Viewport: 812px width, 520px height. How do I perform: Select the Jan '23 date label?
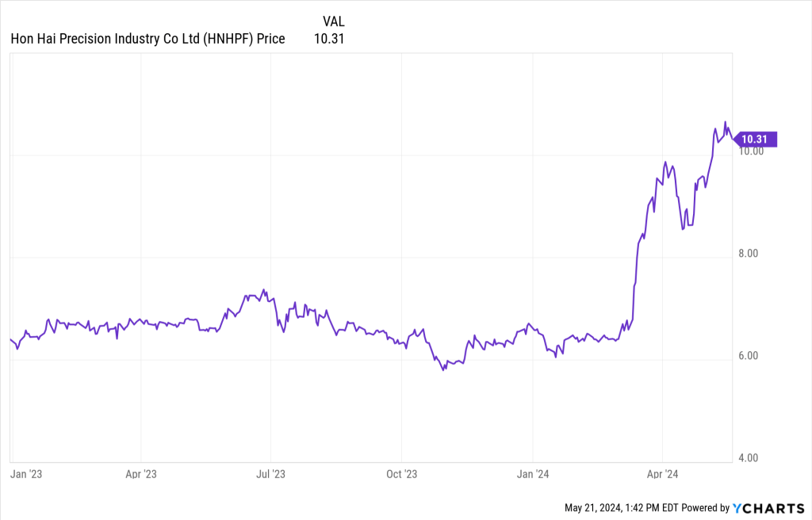[x=25, y=474]
